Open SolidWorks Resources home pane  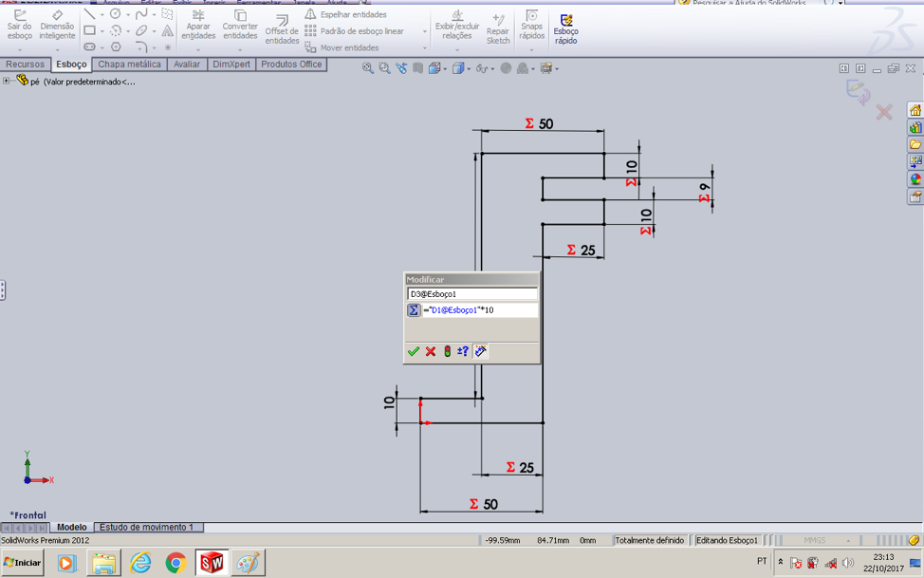point(915,110)
